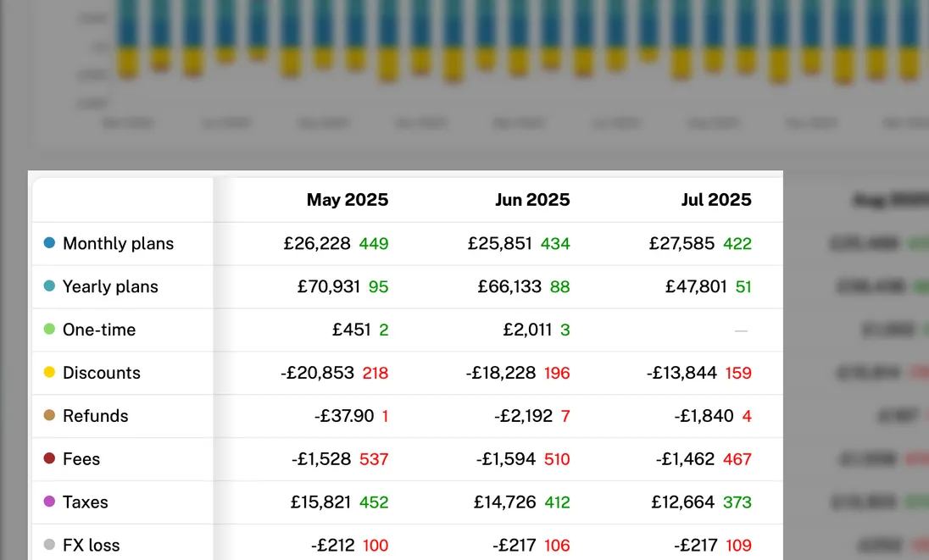Click the dark red dot beside Fees
The width and height of the screenshot is (929, 560).
pyautogui.click(x=49, y=459)
